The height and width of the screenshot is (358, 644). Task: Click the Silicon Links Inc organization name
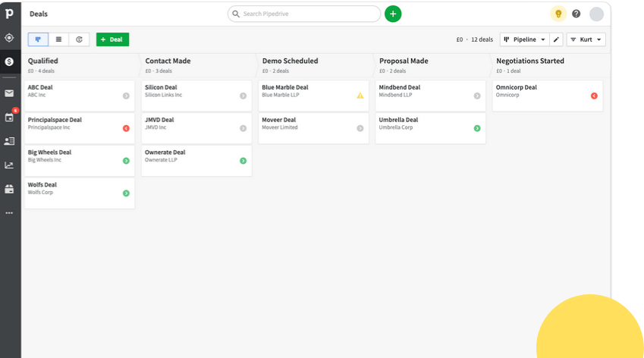click(x=163, y=95)
